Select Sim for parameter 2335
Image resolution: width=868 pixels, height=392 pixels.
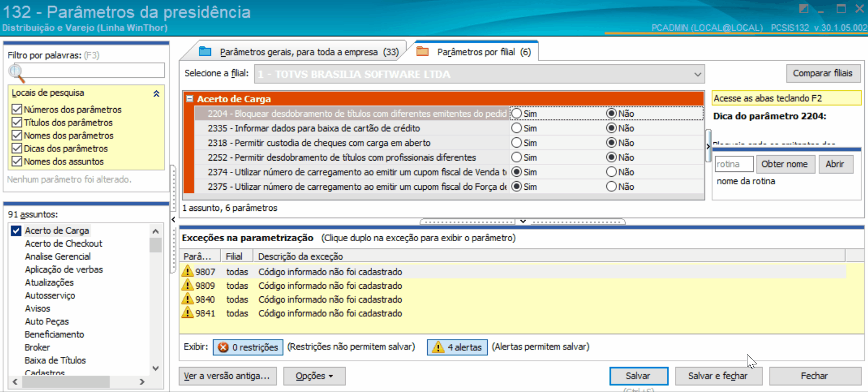516,128
